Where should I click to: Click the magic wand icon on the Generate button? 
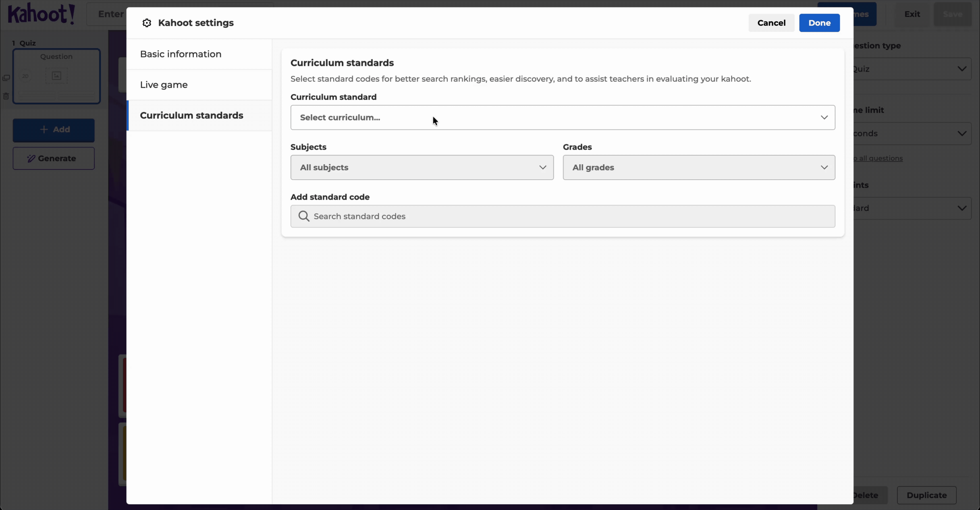(x=31, y=158)
